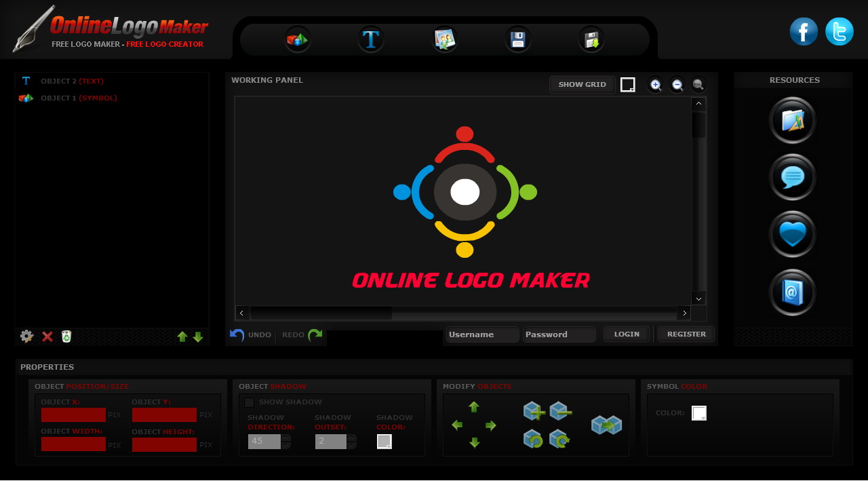This screenshot has width=868, height=481.
Task: Click the Object Height input field
Action: (164, 444)
